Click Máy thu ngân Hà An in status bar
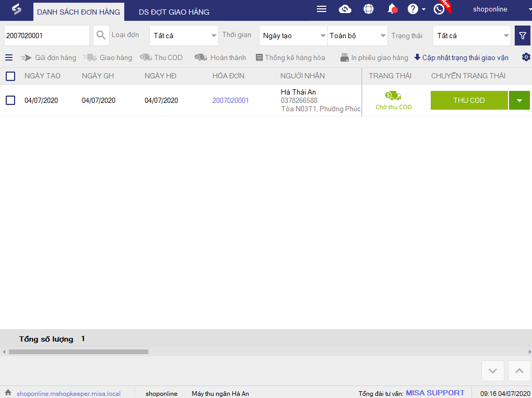This screenshot has width=532, height=398. coord(220,394)
